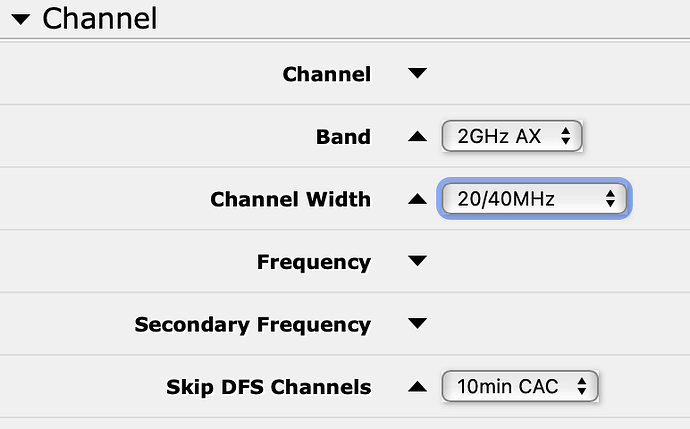This screenshot has width=690, height=429.
Task: Expand the Frequency field down arrow
Action: 418,262
